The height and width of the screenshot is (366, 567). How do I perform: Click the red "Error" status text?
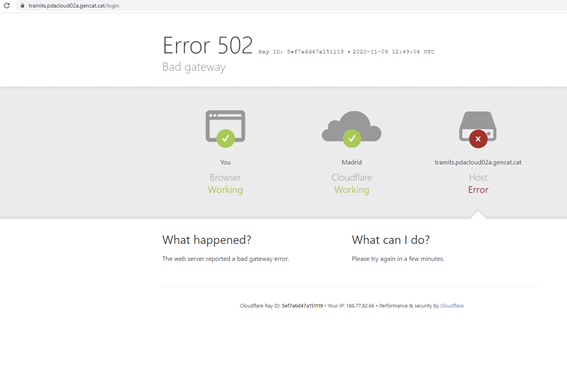tap(478, 190)
